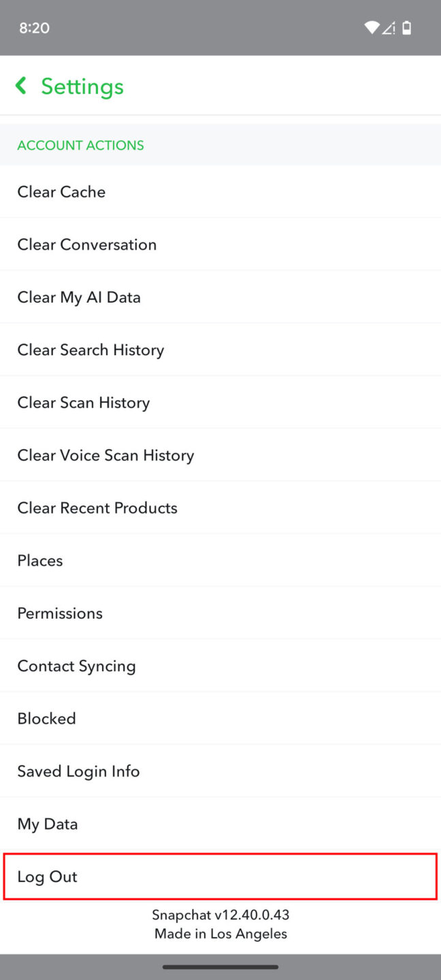Open Clear Conversation
The image size is (441, 980).
[x=87, y=244]
